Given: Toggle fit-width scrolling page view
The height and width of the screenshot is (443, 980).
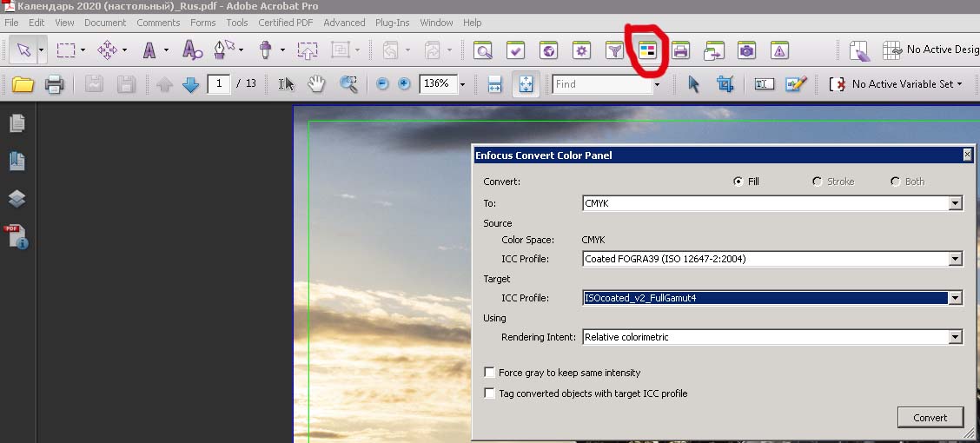Looking at the screenshot, I should (494, 84).
